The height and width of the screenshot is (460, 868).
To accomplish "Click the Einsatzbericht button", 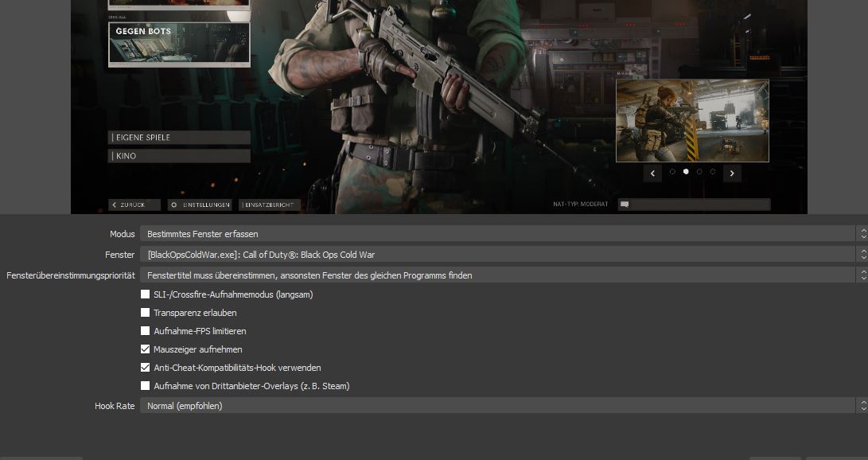I will 270,205.
